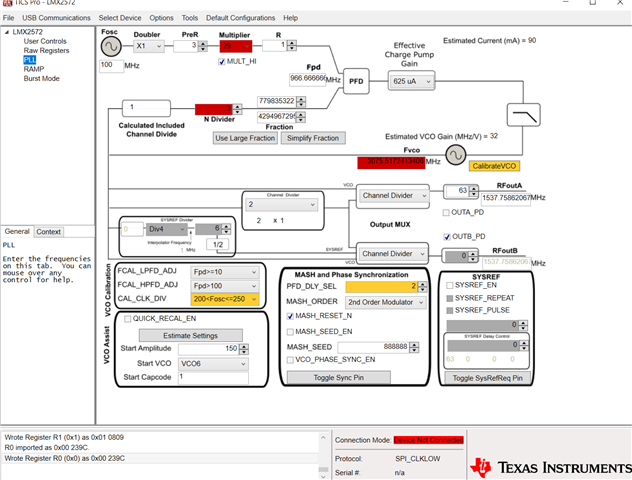Click the register log scrollbar

[323, 455]
